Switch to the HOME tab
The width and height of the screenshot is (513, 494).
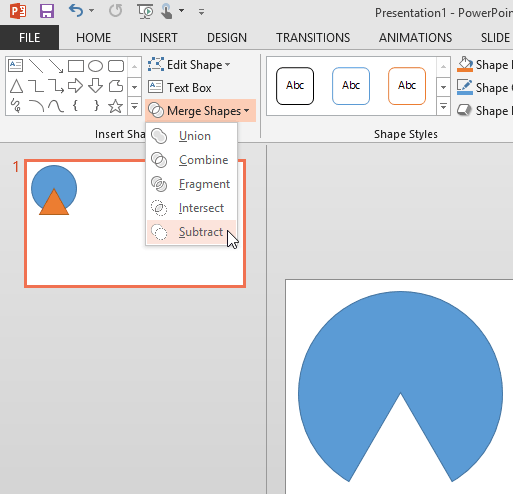pyautogui.click(x=93, y=37)
